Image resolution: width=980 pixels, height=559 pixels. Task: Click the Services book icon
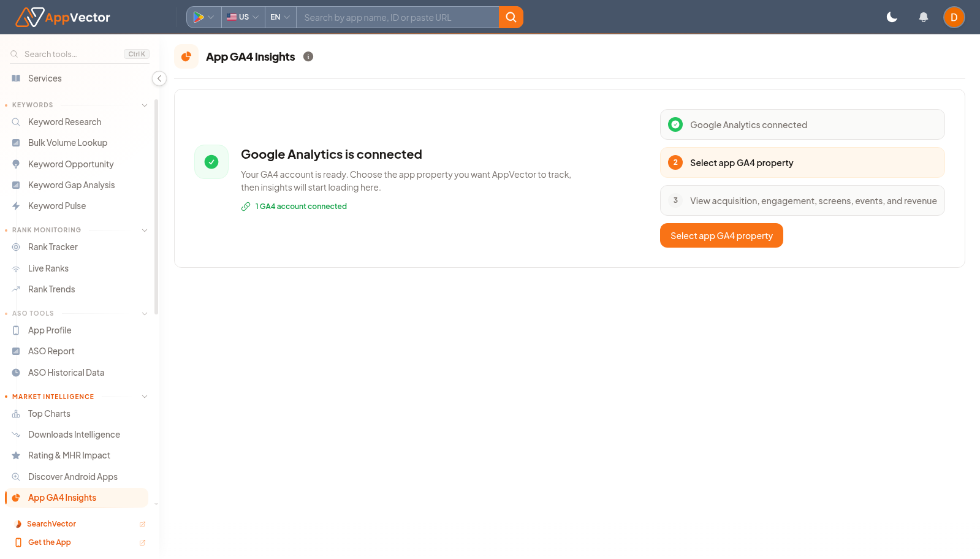(x=16, y=78)
